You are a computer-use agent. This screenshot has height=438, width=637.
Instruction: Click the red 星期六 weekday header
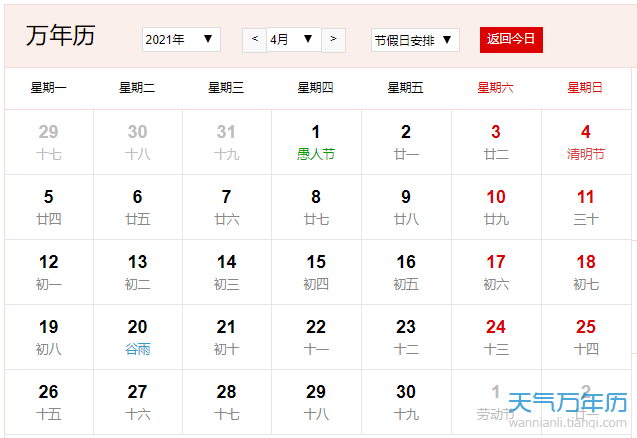coord(496,88)
